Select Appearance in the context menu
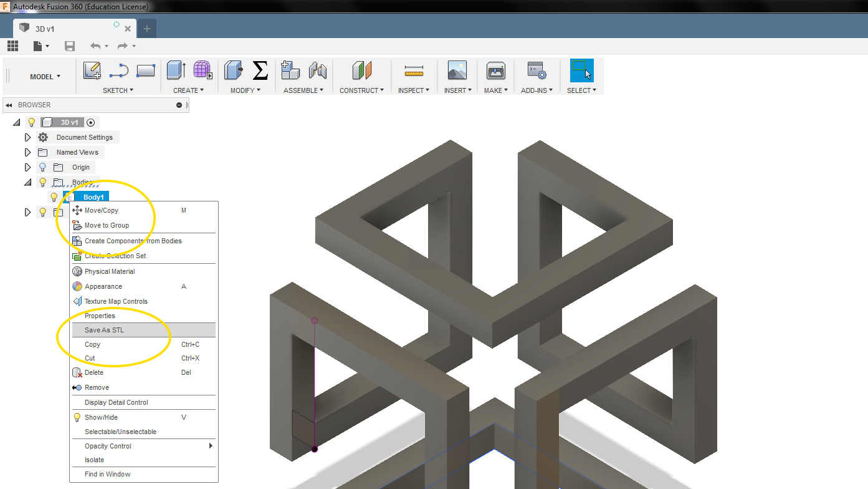 [x=143, y=286]
